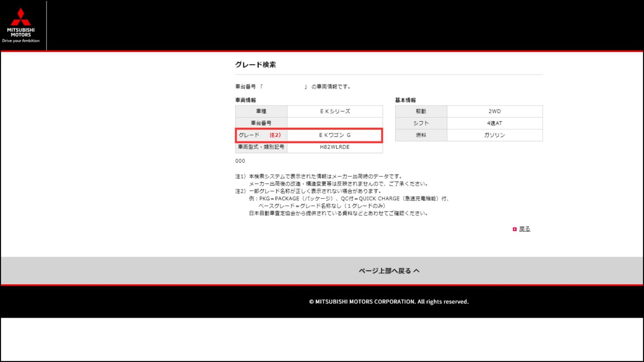The height and width of the screenshot is (362, 644).
Task: Click the 燃料 row label
Action: pos(421,135)
